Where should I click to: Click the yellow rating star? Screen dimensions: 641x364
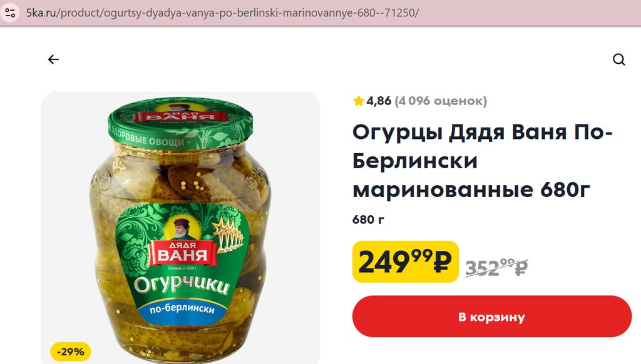click(359, 101)
